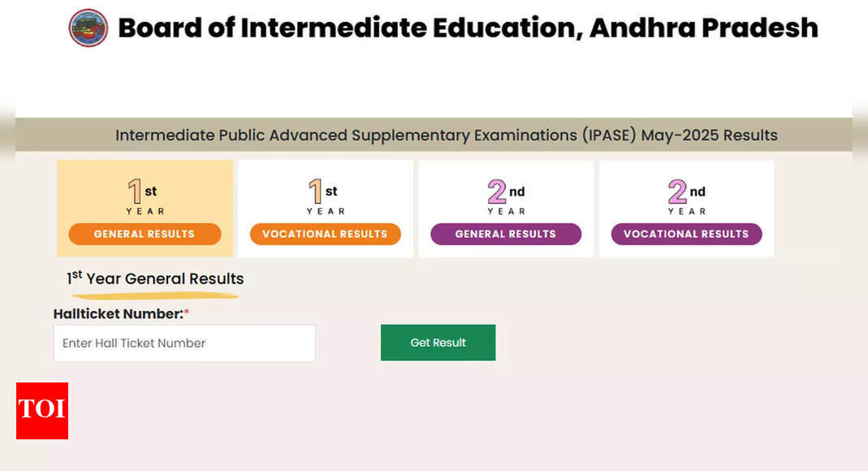Click the Board of Intermediate Education emblem logo
Viewport: 868px width, 471px height.
point(89,28)
